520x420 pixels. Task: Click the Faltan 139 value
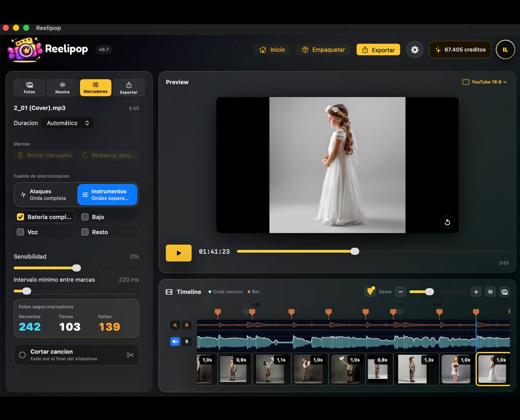click(109, 327)
